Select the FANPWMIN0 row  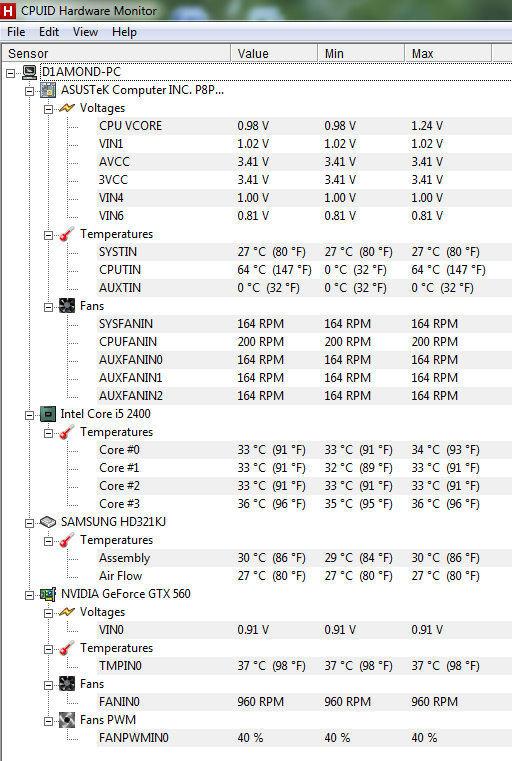point(304,738)
